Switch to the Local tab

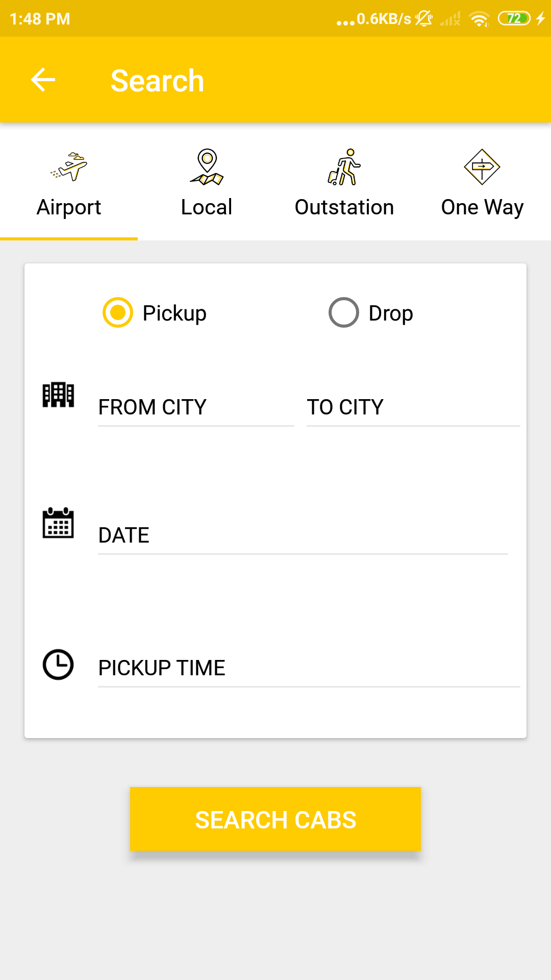(x=207, y=207)
